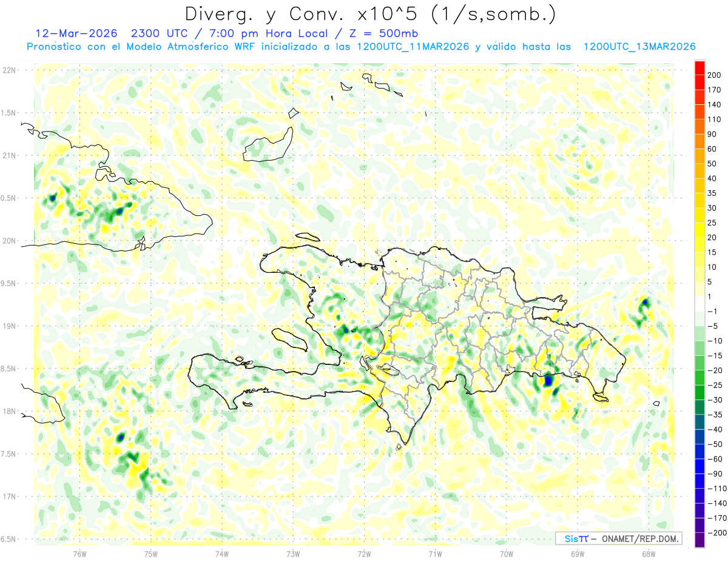This screenshot has width=728, height=562.
Task: Click the '18N' latitude label
Action: (x=8, y=411)
